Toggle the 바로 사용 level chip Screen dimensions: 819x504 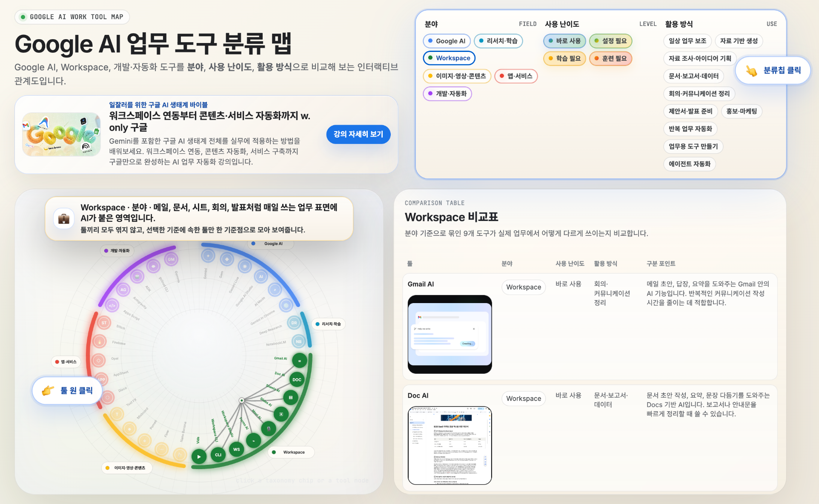(564, 41)
